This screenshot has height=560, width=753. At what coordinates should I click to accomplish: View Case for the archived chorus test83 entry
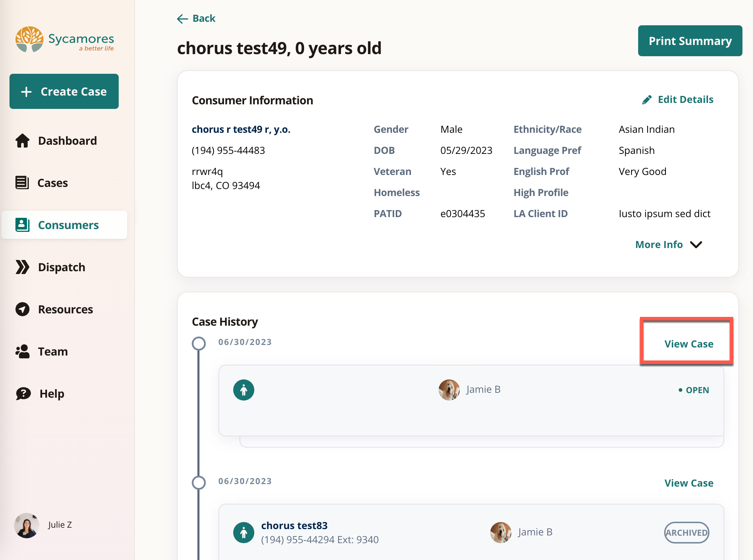[x=689, y=483]
